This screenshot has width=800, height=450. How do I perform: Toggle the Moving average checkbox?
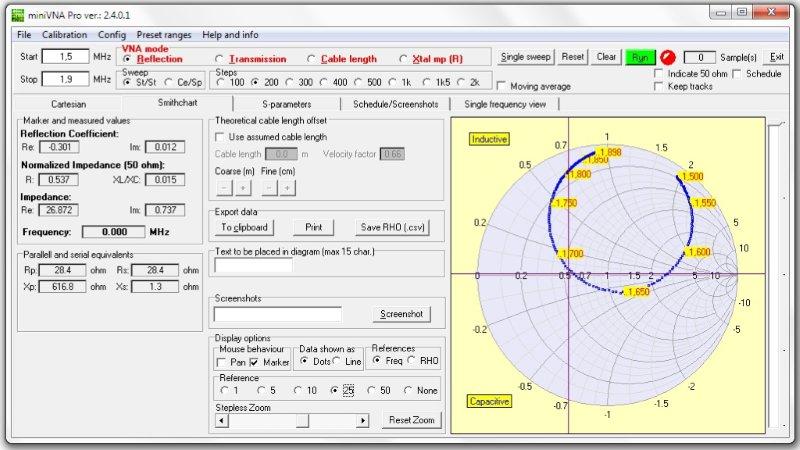tap(502, 85)
